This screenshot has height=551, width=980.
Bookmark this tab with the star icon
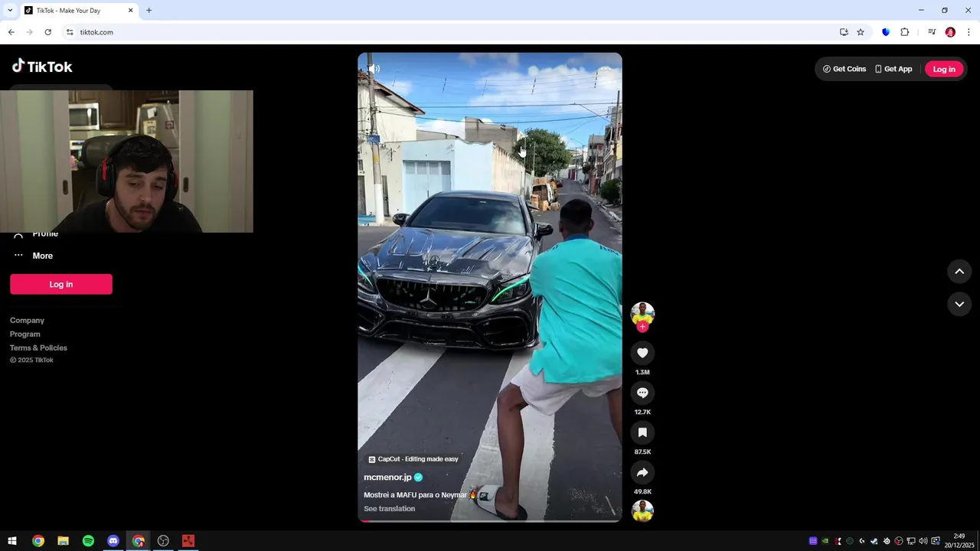[861, 32]
